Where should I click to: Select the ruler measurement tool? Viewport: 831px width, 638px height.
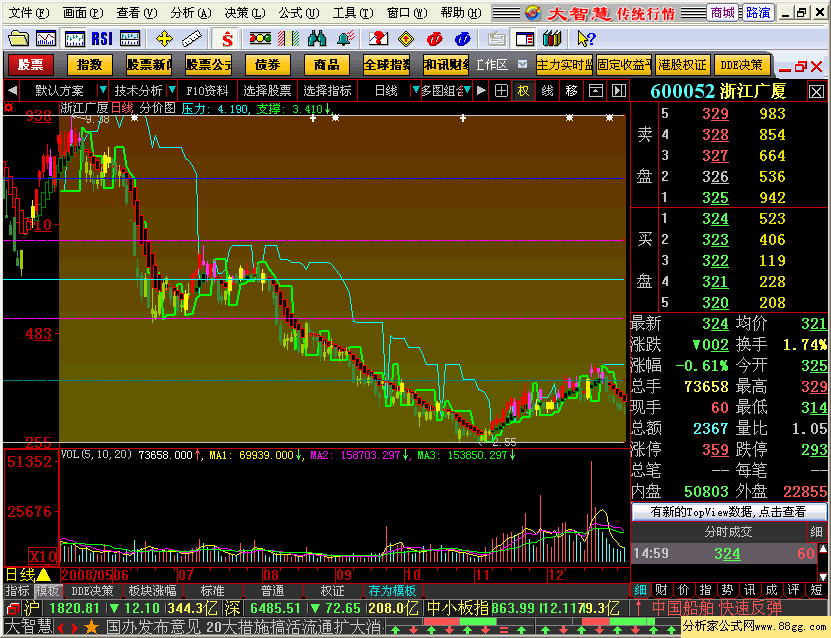pyautogui.click(x=192, y=39)
